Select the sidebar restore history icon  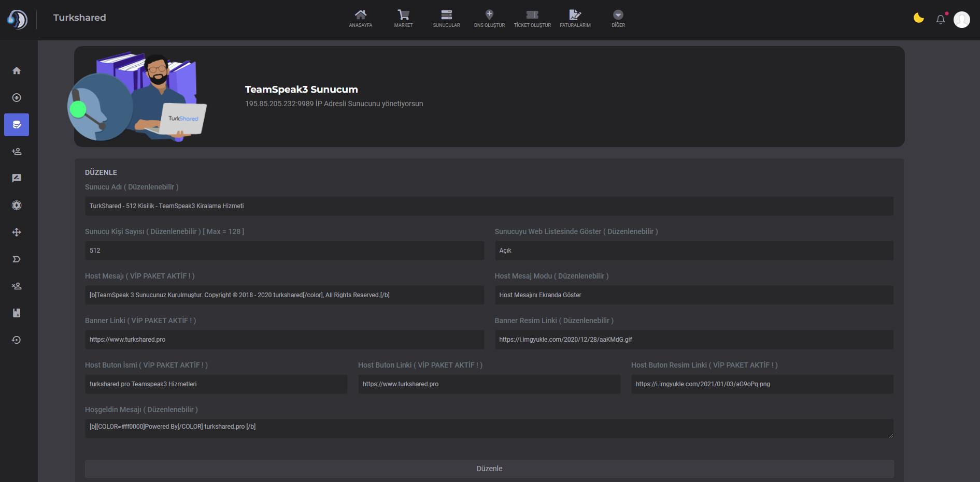pos(17,340)
